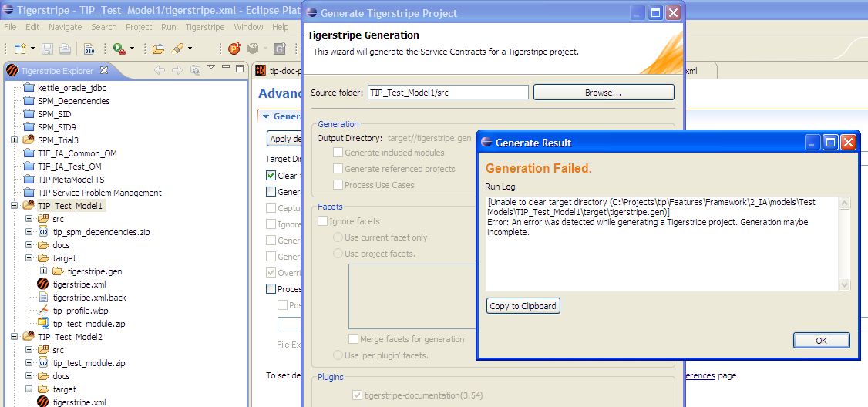Open the File menu

pyautogui.click(x=10, y=27)
